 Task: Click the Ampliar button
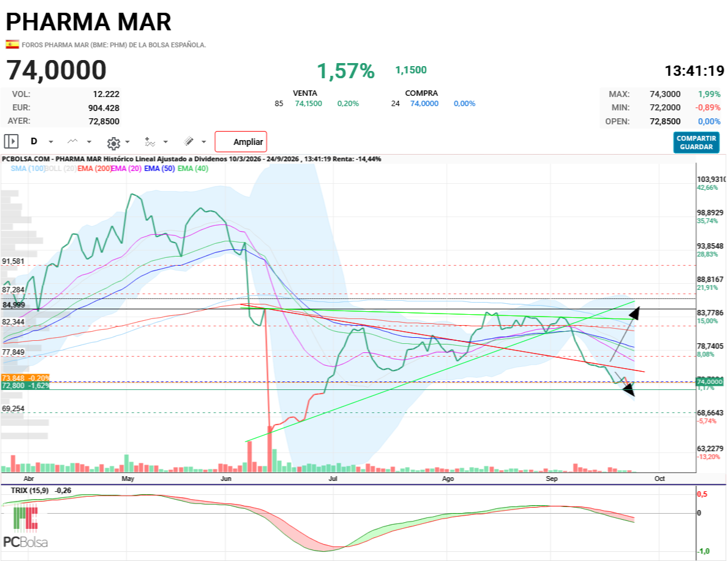tap(241, 142)
